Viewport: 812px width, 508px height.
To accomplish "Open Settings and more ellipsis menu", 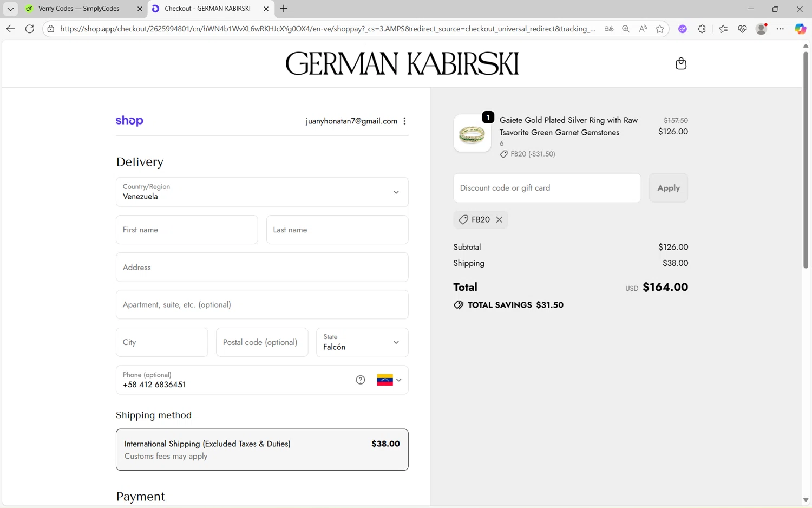I will click(780, 29).
